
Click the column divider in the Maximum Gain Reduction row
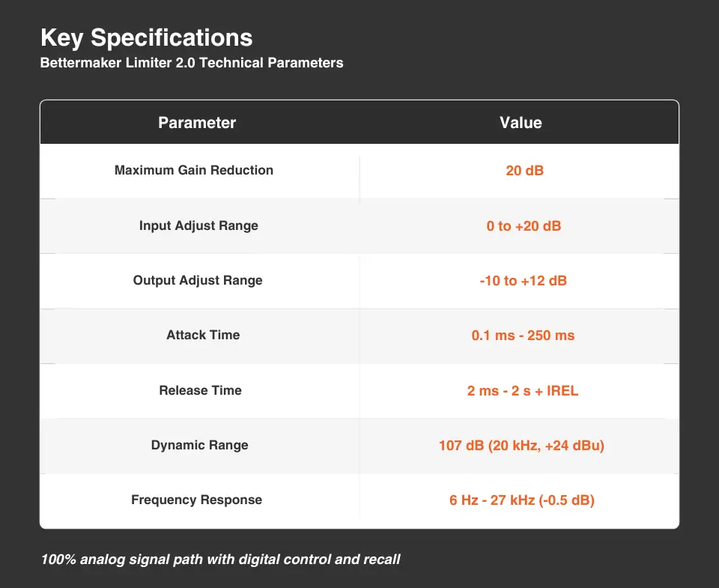[x=359, y=180]
